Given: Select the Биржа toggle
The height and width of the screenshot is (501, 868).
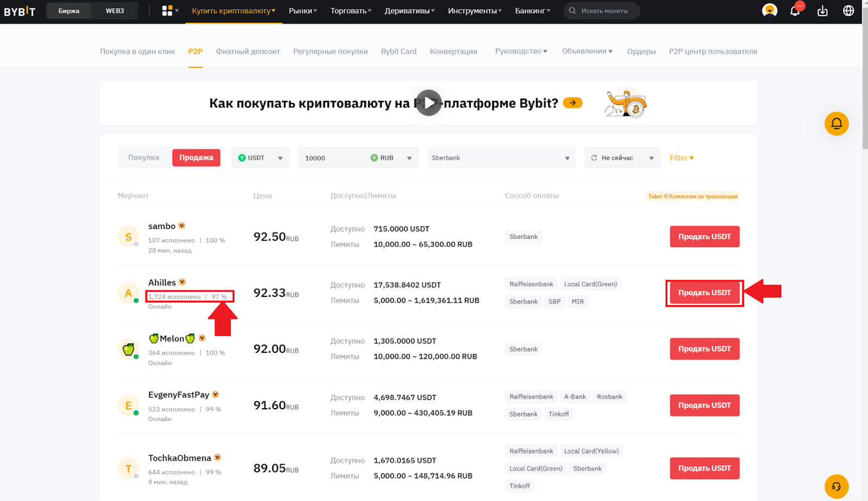Looking at the screenshot, I should point(69,11).
